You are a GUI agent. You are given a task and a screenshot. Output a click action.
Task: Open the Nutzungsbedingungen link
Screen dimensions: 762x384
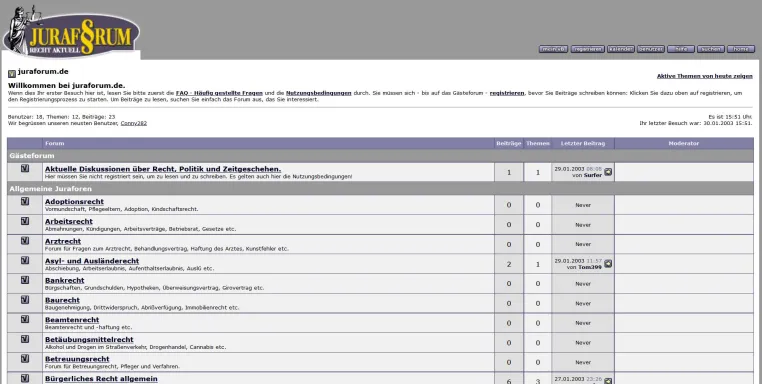(x=318, y=93)
